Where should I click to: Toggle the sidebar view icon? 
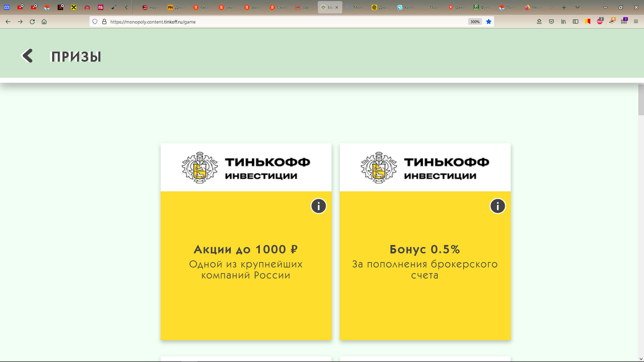click(576, 22)
